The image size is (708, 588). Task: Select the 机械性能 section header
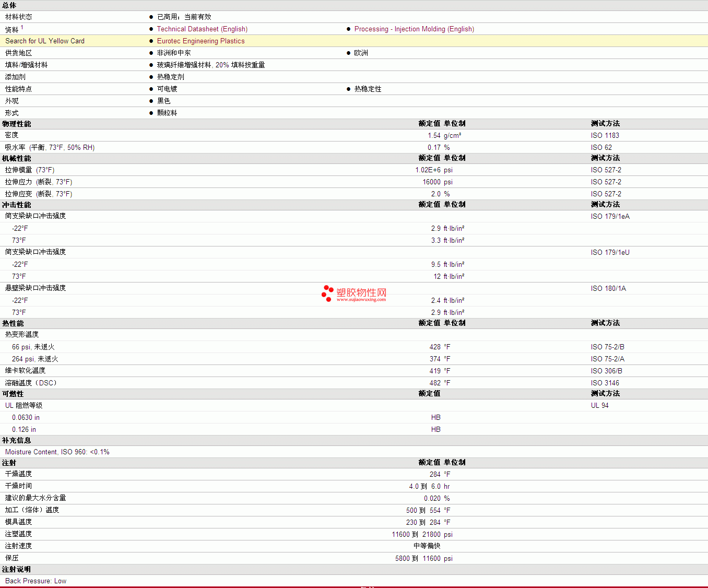click(17, 158)
